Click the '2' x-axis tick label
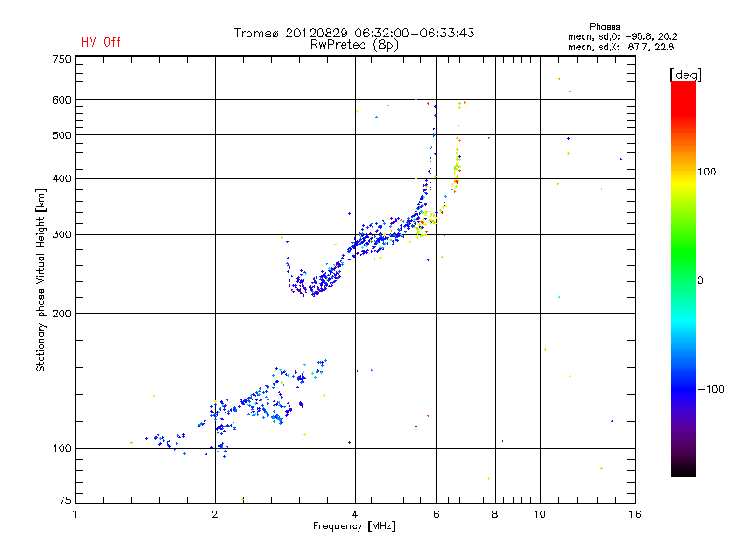This screenshot has width=747, height=560. [215, 514]
